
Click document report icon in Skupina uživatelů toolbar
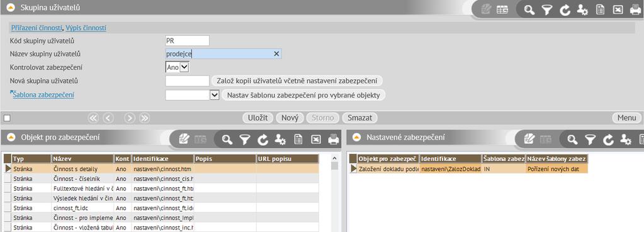coord(600,10)
